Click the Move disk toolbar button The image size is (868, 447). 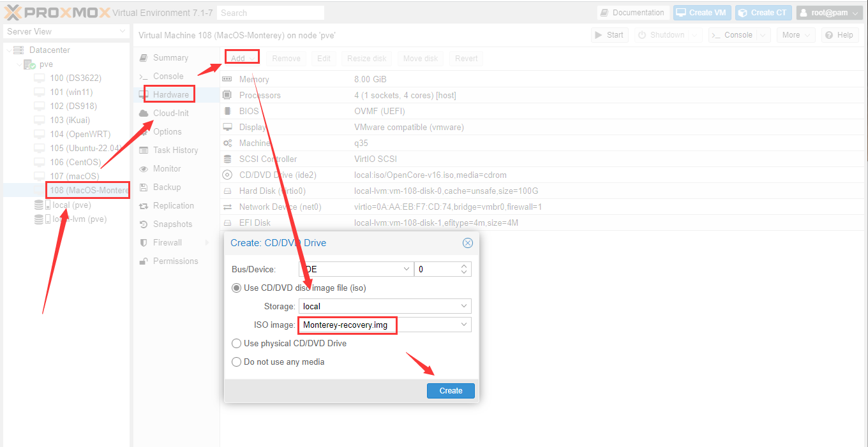[421, 59]
